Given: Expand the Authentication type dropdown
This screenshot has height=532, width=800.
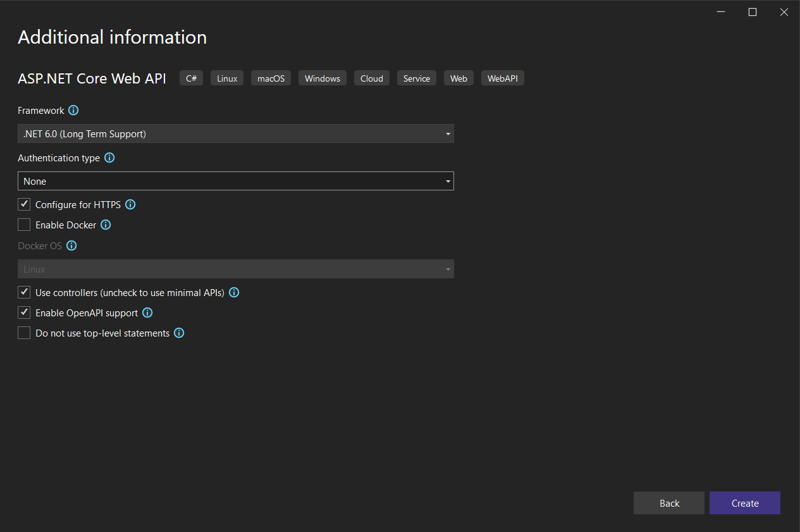Looking at the screenshot, I should (235, 181).
